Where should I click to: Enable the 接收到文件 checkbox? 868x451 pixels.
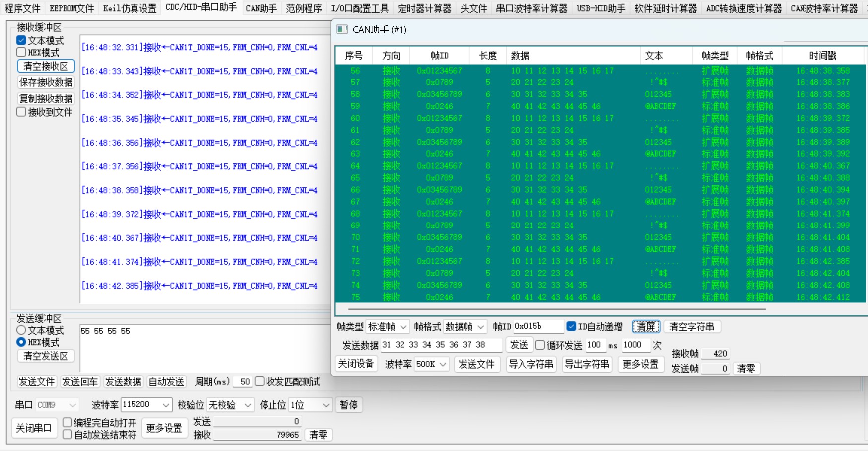tap(21, 112)
